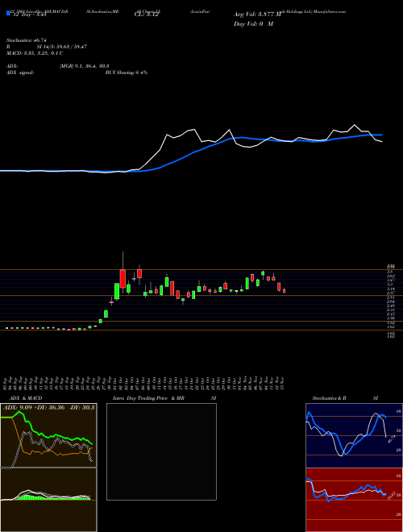403x532 pixels.
Task: Open the MACD green histogram panel
Action: tap(48, 500)
